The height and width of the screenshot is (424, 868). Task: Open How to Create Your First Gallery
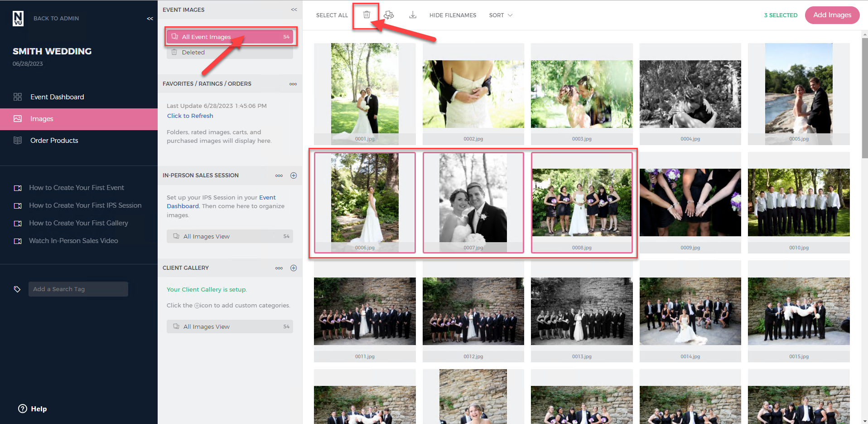coord(78,223)
